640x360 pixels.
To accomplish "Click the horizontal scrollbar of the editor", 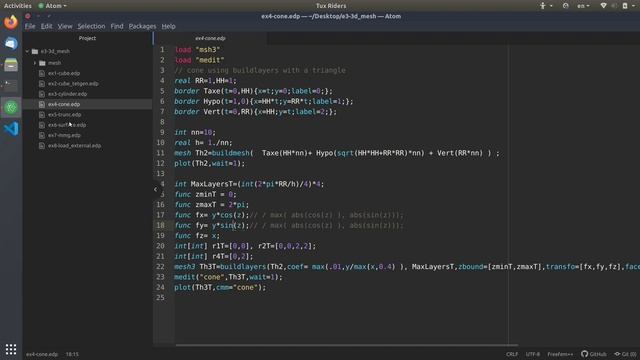I will pyautogui.click(x=347, y=345).
